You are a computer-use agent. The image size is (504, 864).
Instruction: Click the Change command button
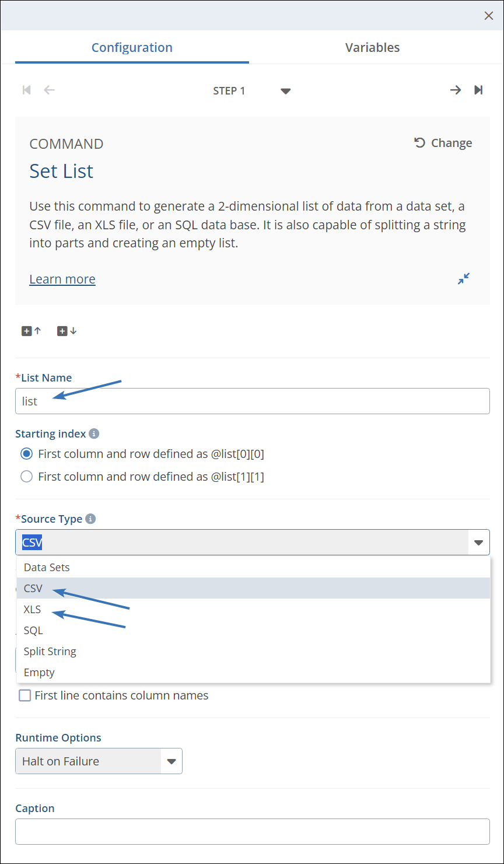coord(443,143)
